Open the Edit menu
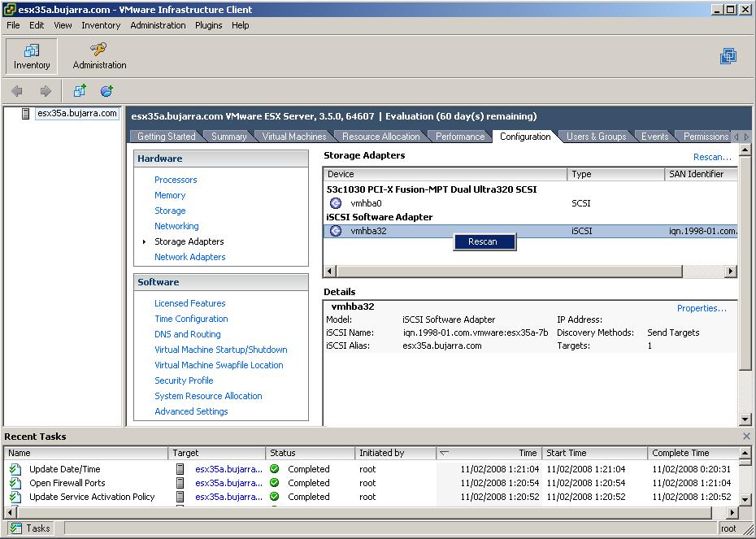 37,25
